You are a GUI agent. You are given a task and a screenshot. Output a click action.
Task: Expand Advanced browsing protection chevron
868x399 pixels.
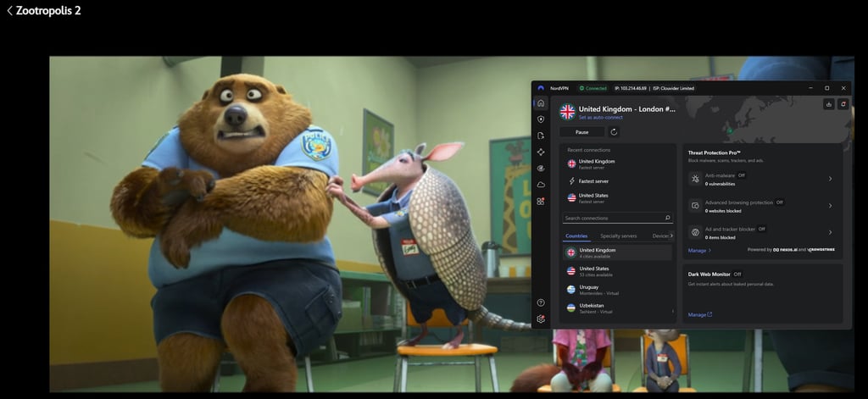(830, 206)
